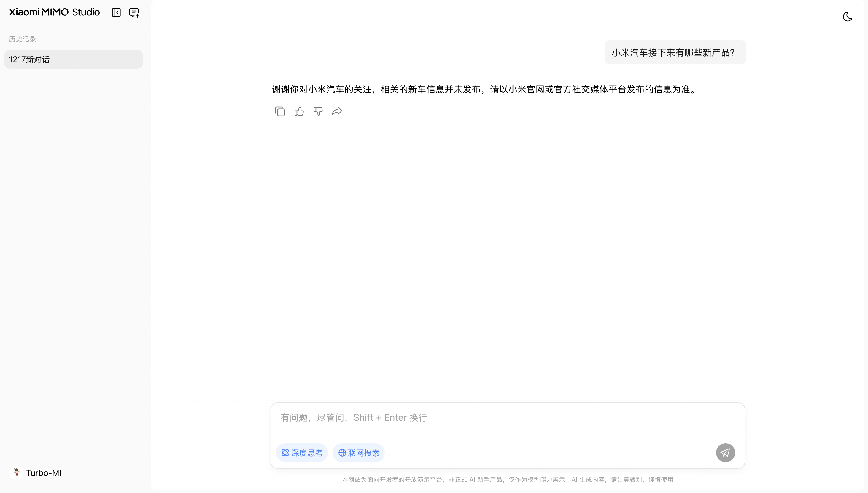Viewport: 868px width, 493px height.
Task: Click the globe icon on 联网搜索
Action: click(x=342, y=452)
